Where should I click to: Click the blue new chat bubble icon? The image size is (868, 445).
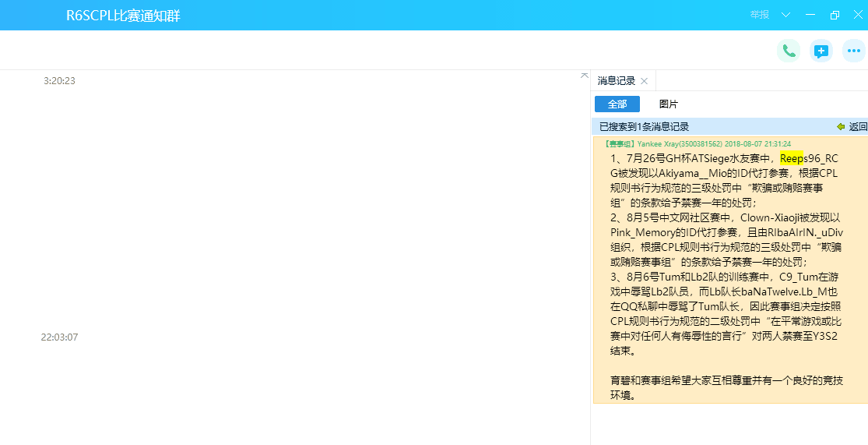tap(821, 51)
